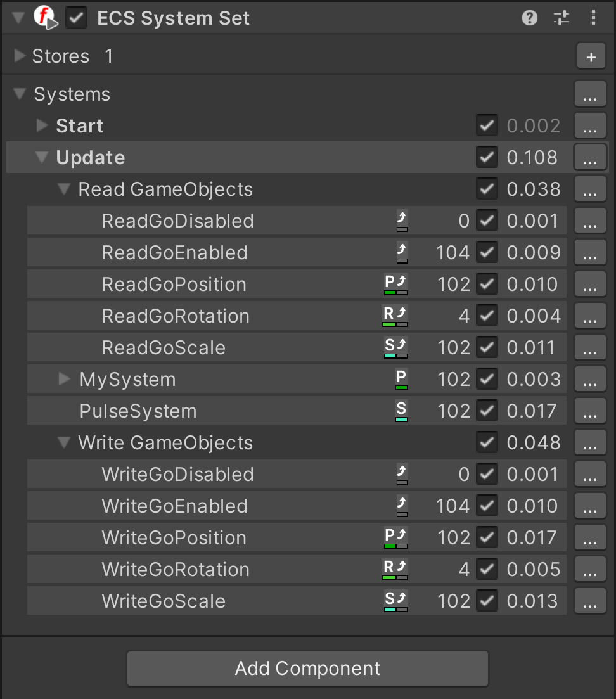The width and height of the screenshot is (616, 699).
Task: Open the options menu for Update row
Action: (590, 158)
